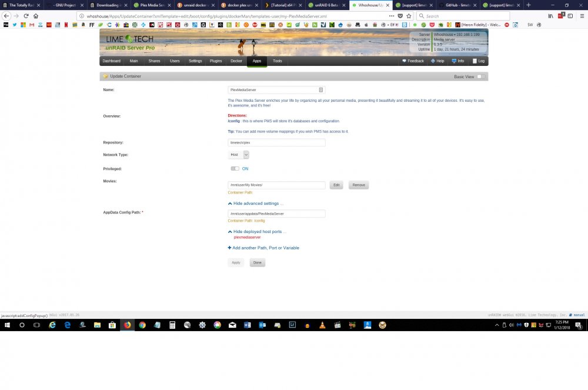Show Firefox sidebars
This screenshot has height=390, width=588.
point(570,16)
